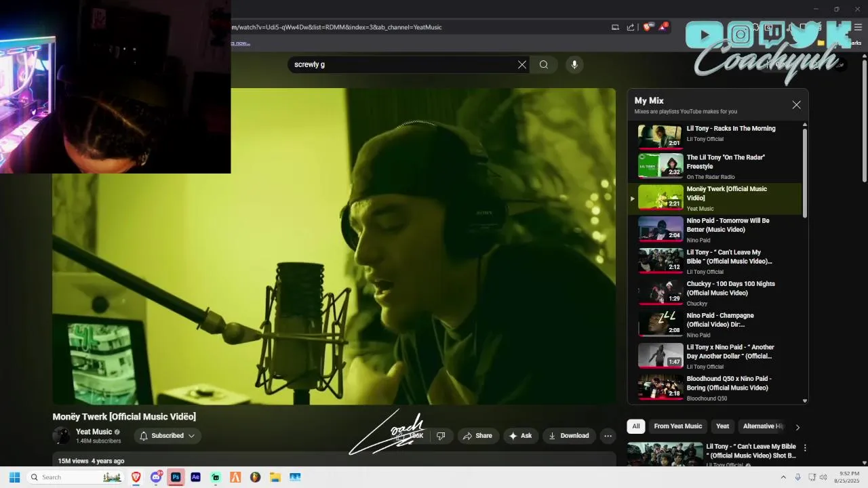
Task: Open File Explorer from the taskbar
Action: point(275,477)
